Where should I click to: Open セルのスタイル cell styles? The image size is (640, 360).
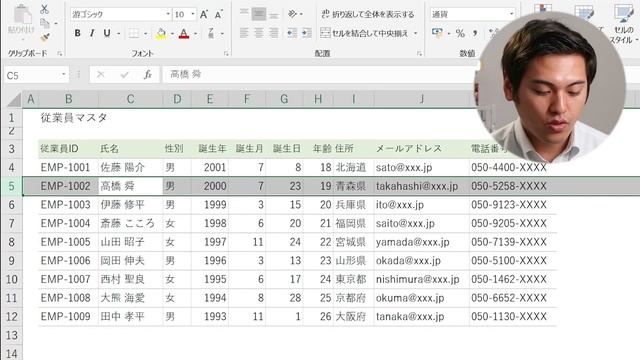point(624,24)
